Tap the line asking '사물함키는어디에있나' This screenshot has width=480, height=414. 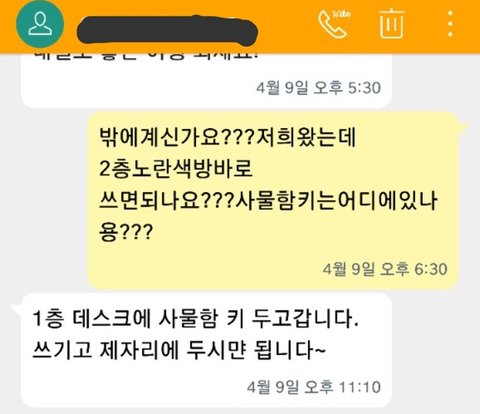(x=268, y=200)
